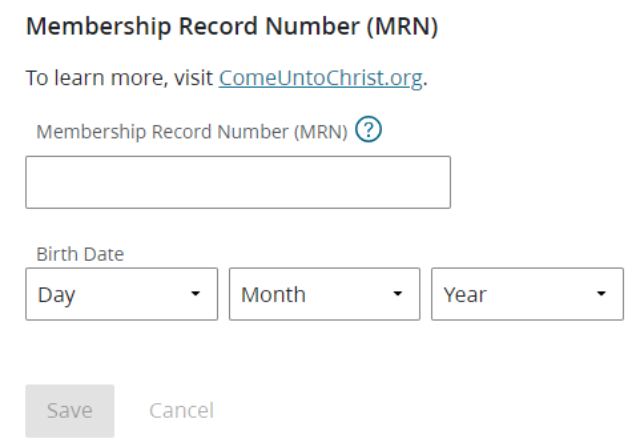
Task: Expand the Year birth date dropdown
Action: pos(527,294)
